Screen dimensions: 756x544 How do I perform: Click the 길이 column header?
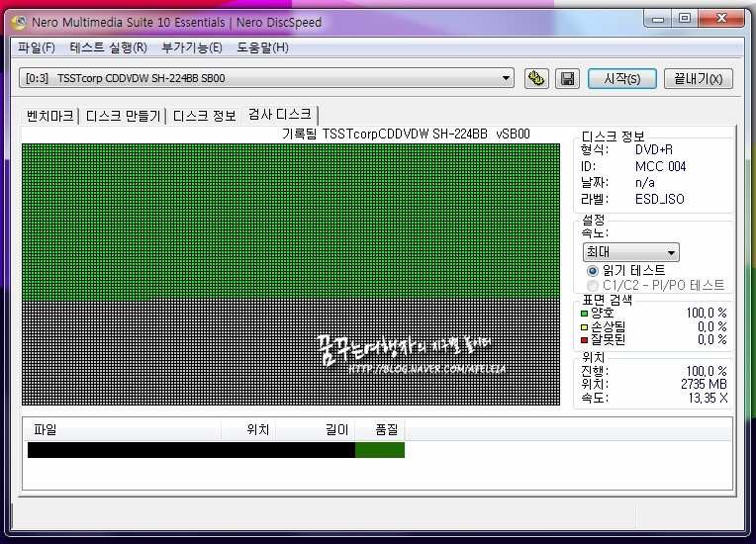[x=316, y=429]
